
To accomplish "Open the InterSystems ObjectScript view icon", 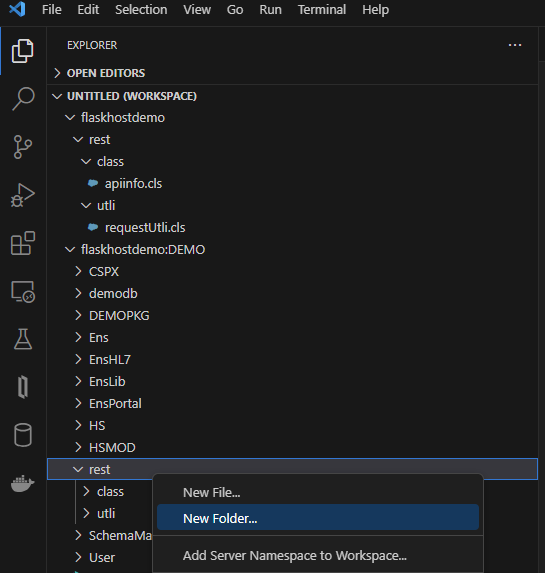I will [x=23, y=387].
